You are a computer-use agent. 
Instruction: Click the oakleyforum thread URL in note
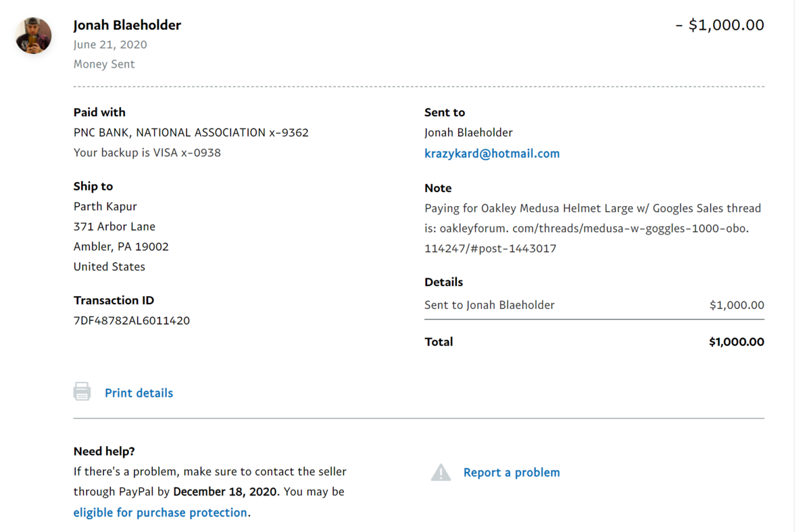pyautogui.click(x=588, y=228)
